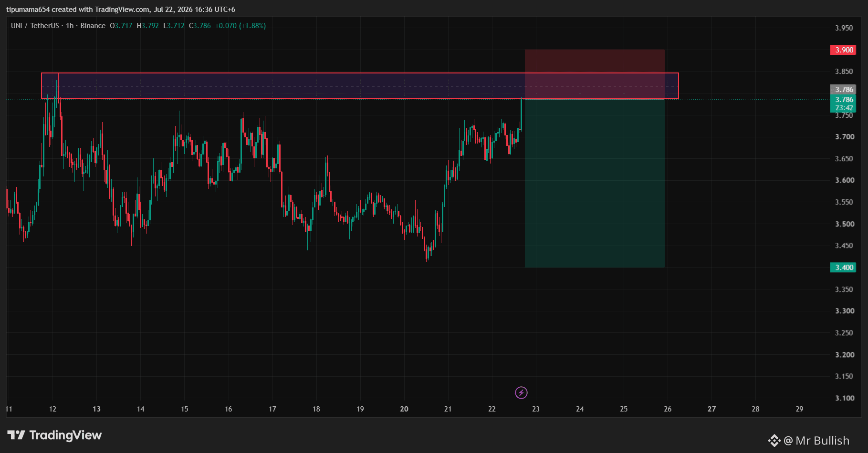This screenshot has height=453, width=868.
Task: Click the 3.500 price axis value
Action: point(844,224)
